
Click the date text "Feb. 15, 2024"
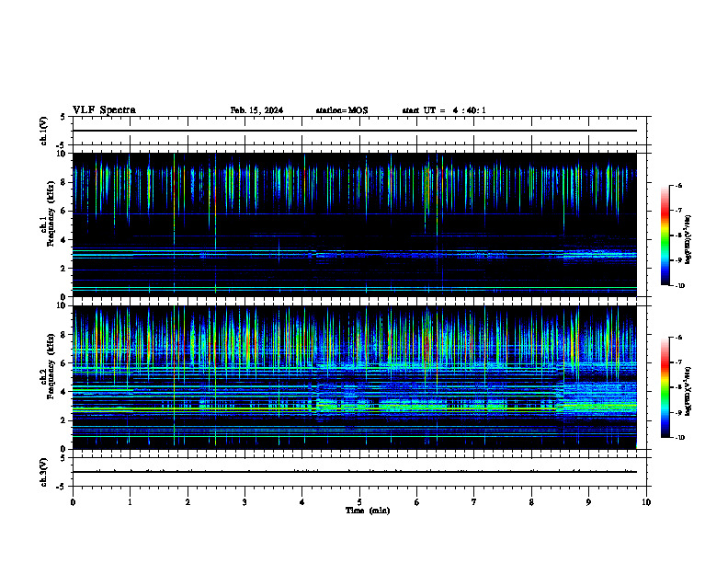coord(256,110)
